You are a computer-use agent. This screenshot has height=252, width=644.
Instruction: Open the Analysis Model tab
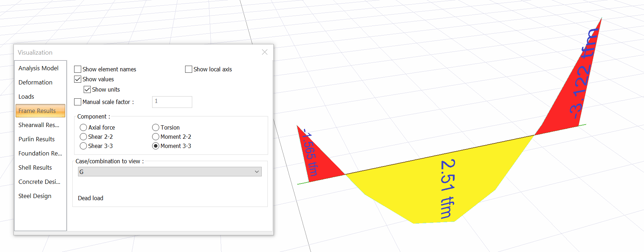[x=38, y=68]
